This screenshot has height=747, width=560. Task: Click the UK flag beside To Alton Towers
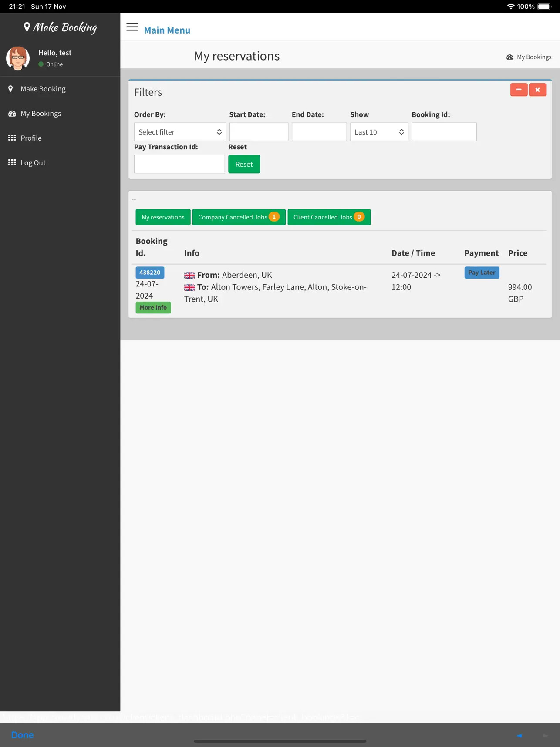click(x=189, y=287)
